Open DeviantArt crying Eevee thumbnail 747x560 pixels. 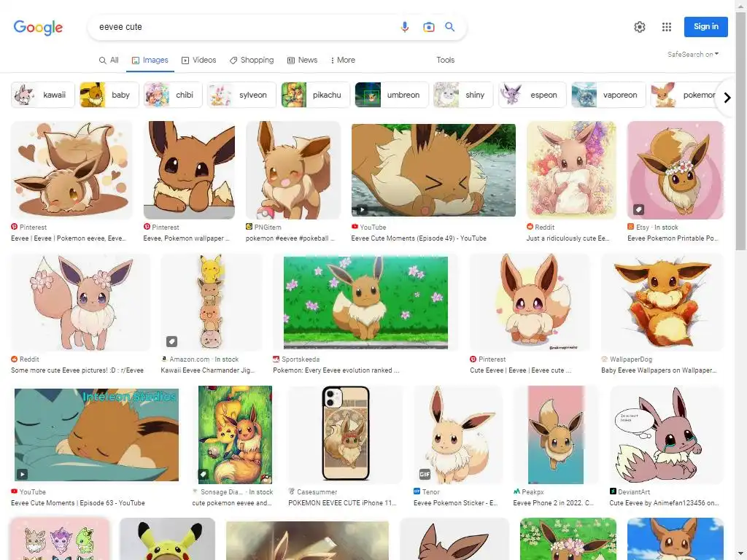coord(667,434)
